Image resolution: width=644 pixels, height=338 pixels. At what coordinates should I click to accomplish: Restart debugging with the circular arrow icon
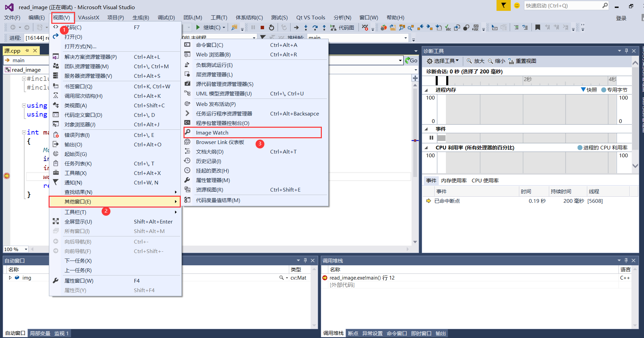[x=272, y=28]
